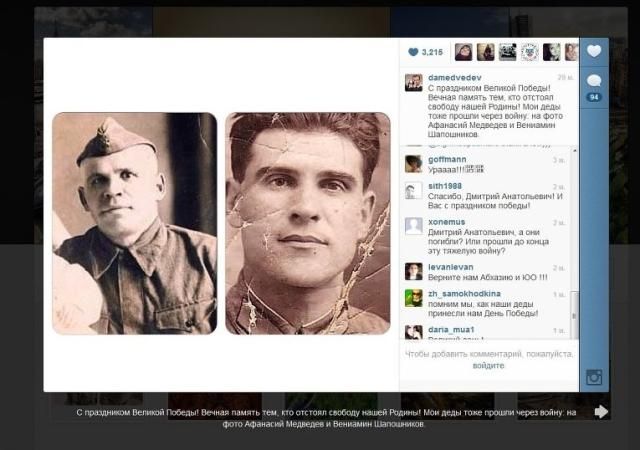Open the levanlevan username link
The height and width of the screenshot is (450, 640).
click(x=451, y=267)
